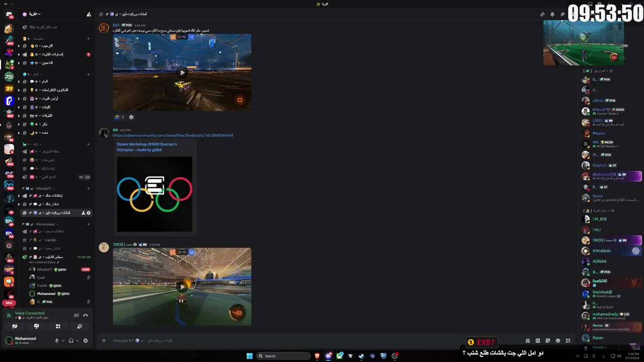Viewport: 644px width, 362px height.
Task: Select Death2All in member list
Action: (x=612, y=283)
